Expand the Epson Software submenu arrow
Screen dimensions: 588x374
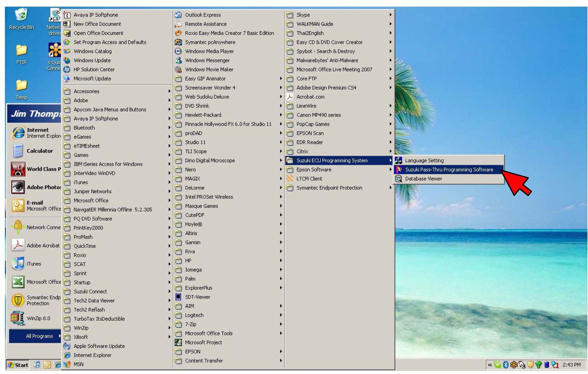[390, 170]
